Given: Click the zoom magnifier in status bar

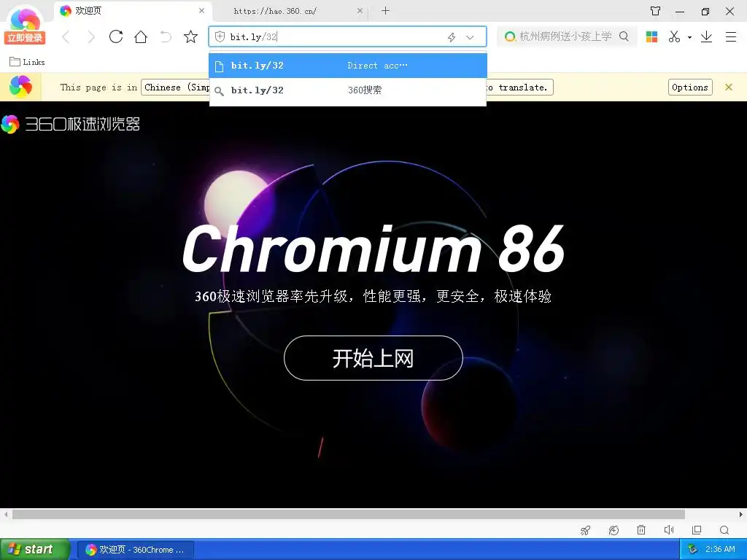Looking at the screenshot, I should (724, 530).
